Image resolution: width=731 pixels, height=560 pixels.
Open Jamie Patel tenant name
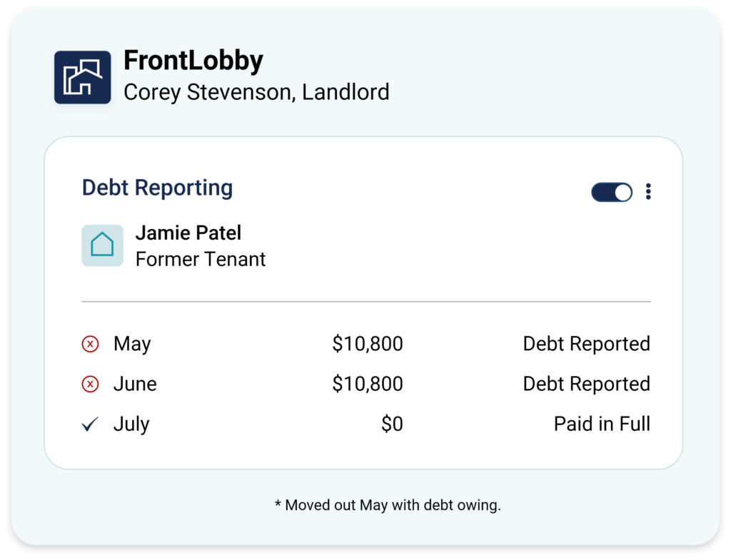point(188,233)
